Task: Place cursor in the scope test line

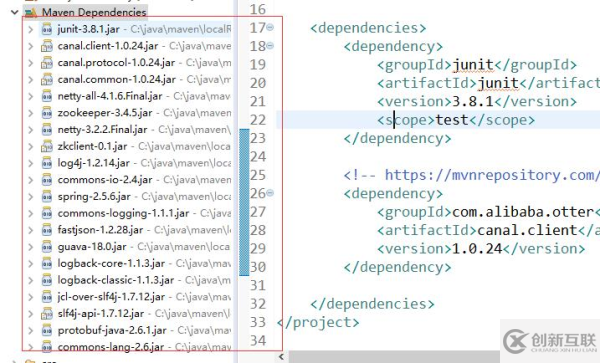Action: pyautogui.click(x=456, y=120)
